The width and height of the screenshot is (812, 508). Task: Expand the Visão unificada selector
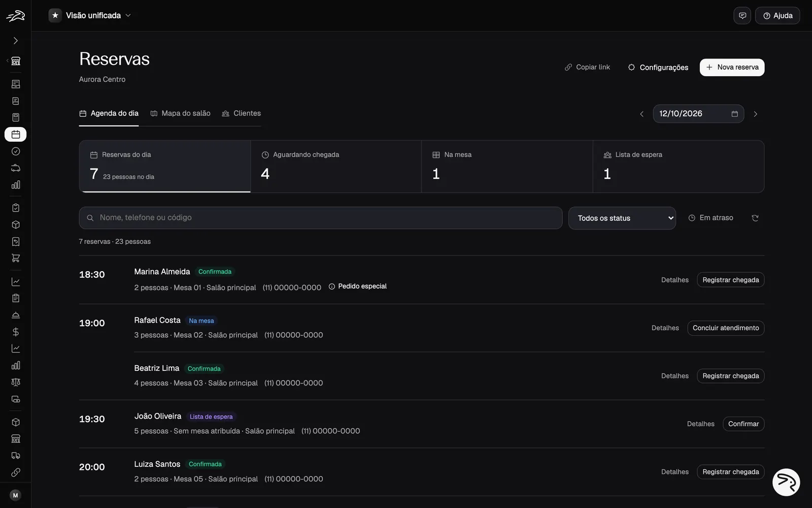(90, 16)
